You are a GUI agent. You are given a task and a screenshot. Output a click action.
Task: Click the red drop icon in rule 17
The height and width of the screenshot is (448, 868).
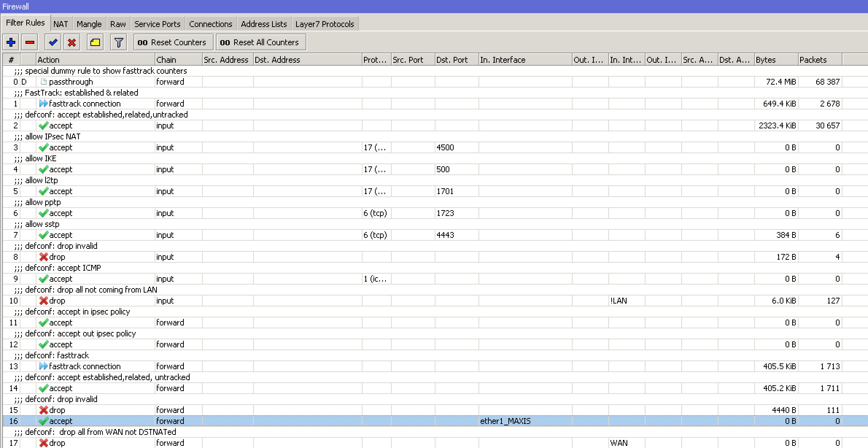43,443
